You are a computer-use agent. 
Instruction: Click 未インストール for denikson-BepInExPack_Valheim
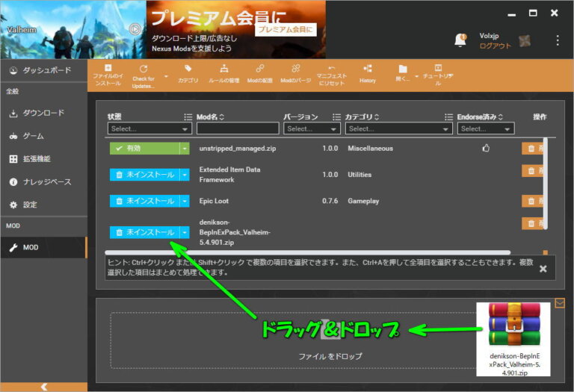[x=144, y=232]
